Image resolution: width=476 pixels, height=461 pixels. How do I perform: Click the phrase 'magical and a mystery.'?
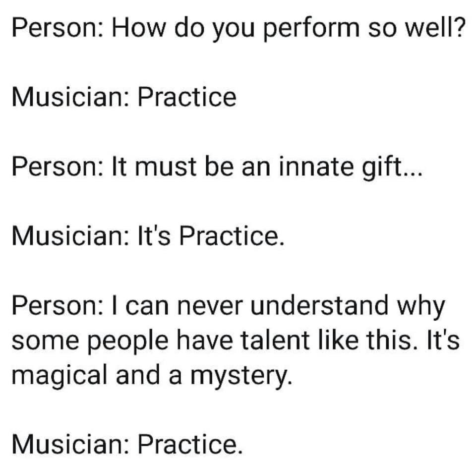tap(152, 375)
